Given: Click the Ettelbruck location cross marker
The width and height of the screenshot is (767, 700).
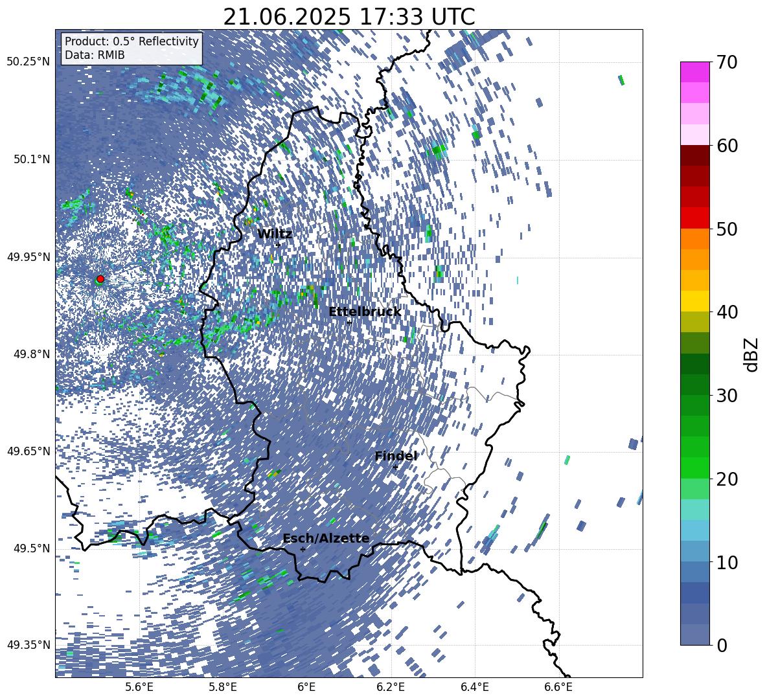Looking at the screenshot, I should click(349, 322).
